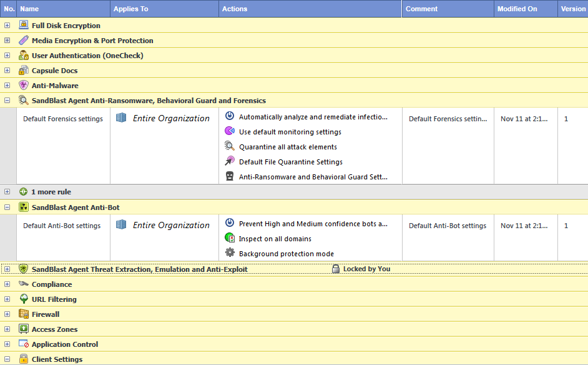Image resolution: width=588 pixels, height=365 pixels.
Task: Open Default File Quarantine Settings action
Action: (291, 162)
